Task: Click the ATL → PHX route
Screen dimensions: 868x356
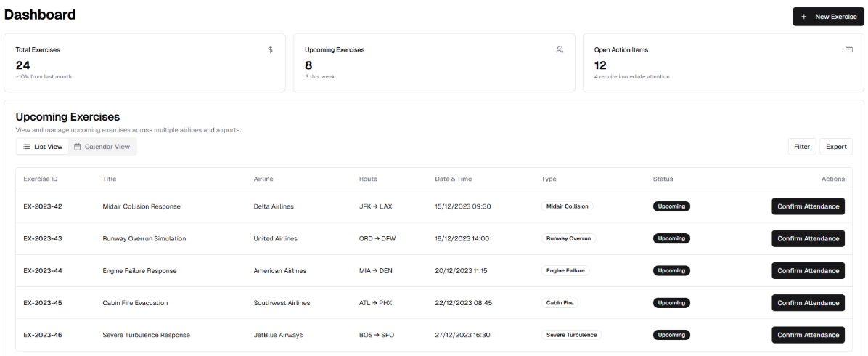Action: pyautogui.click(x=375, y=303)
